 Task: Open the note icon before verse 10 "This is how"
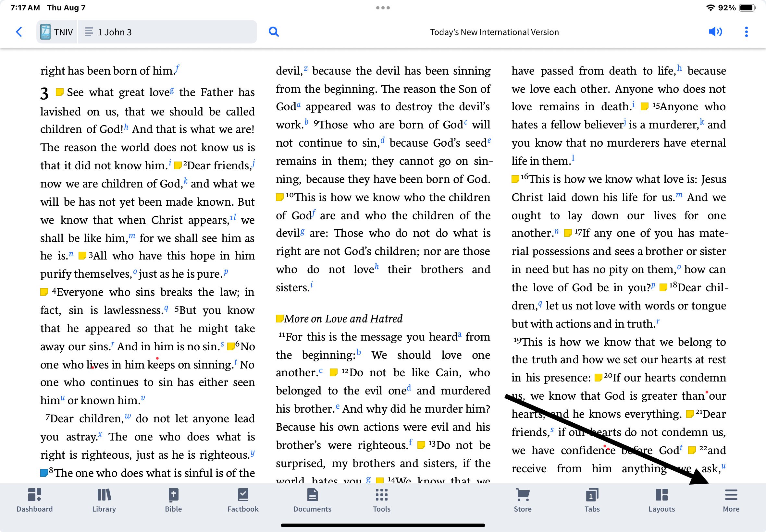pyautogui.click(x=280, y=197)
